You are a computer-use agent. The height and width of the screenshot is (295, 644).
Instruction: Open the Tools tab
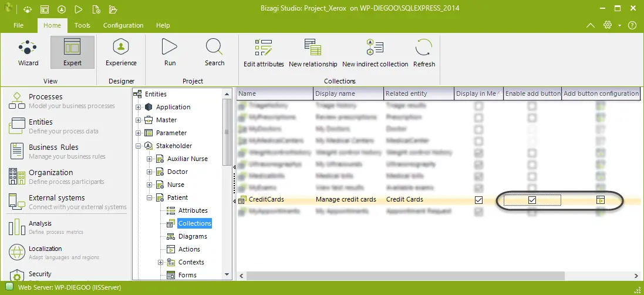pyautogui.click(x=82, y=25)
